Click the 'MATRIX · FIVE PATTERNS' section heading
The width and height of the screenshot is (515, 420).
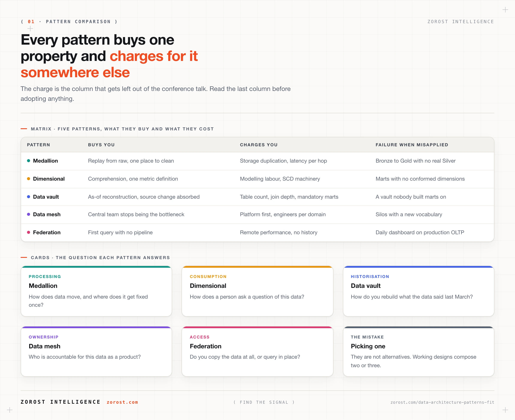[122, 129]
